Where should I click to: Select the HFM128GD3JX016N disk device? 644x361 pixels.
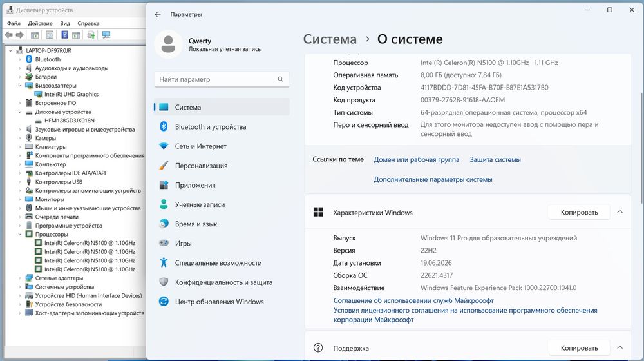(70, 121)
